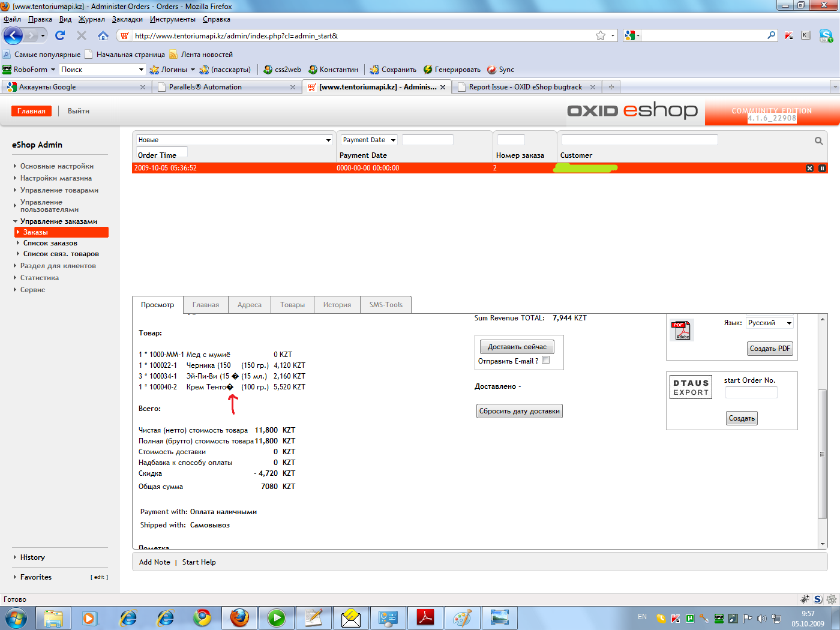Screen dimensions: 840x630
Task: Delete the order with the X icon
Action: (x=809, y=169)
